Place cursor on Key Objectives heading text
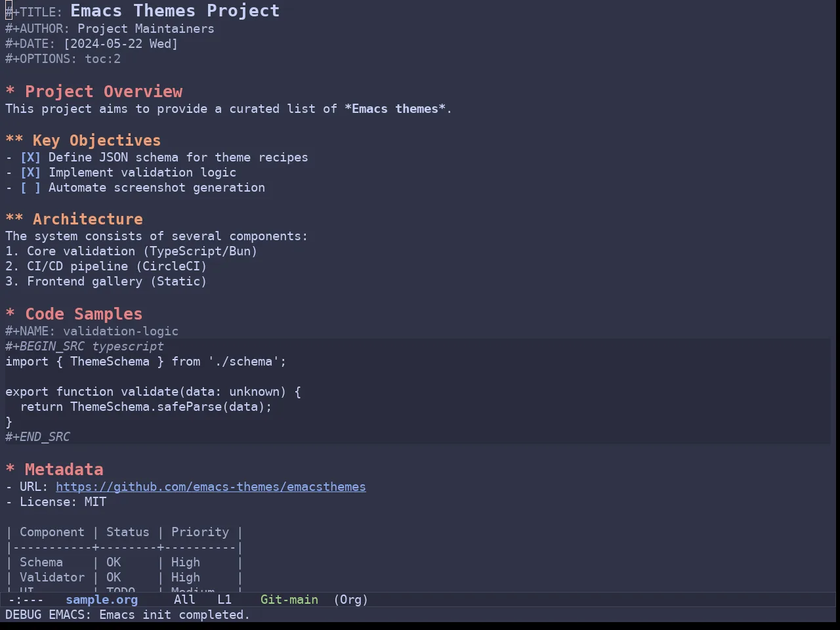Screen dimensions: 840x630 [x=96, y=140]
